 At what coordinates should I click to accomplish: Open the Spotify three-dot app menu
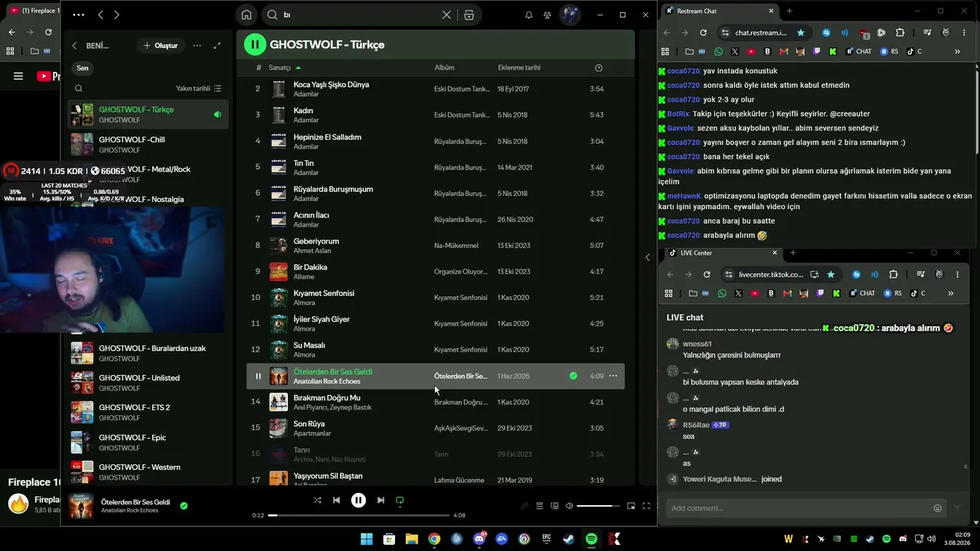79,15
